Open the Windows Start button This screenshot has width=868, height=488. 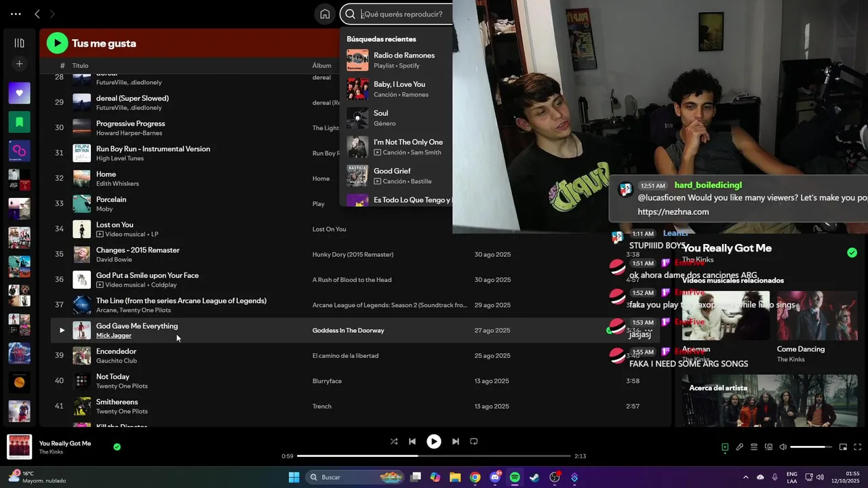click(294, 477)
